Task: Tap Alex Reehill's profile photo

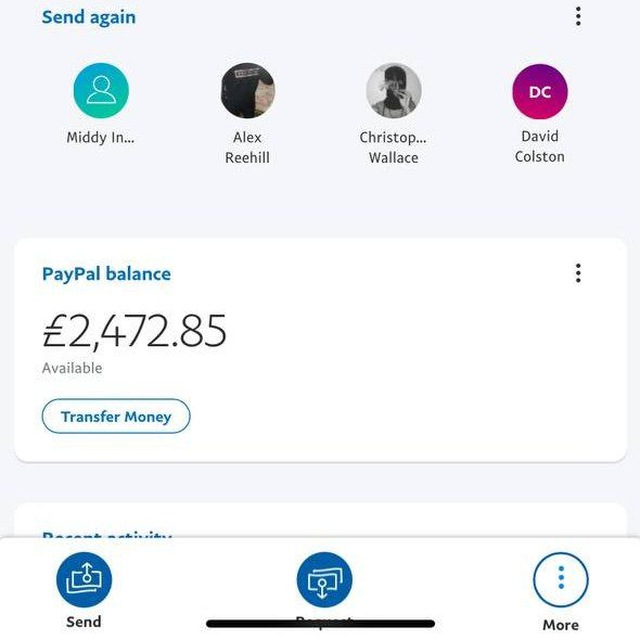Action: [247, 91]
